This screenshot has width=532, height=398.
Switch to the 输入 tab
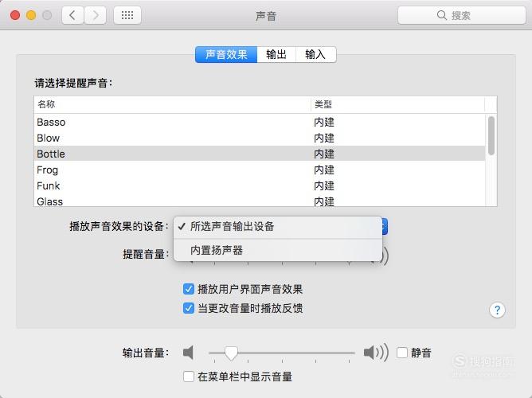[x=316, y=55]
